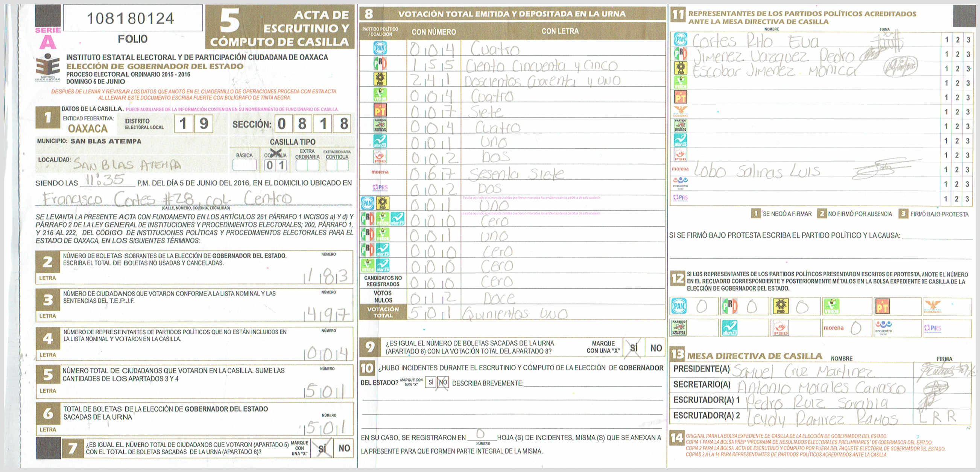Click the Nueva Alianza logo in the vote table

pos(380,141)
